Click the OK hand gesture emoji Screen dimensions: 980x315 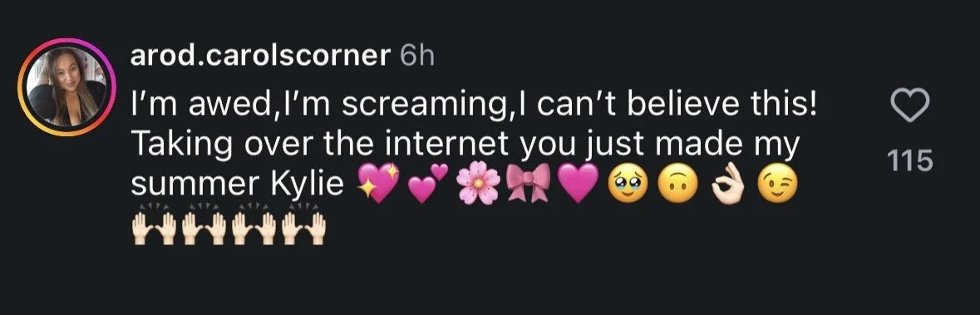coord(728,185)
